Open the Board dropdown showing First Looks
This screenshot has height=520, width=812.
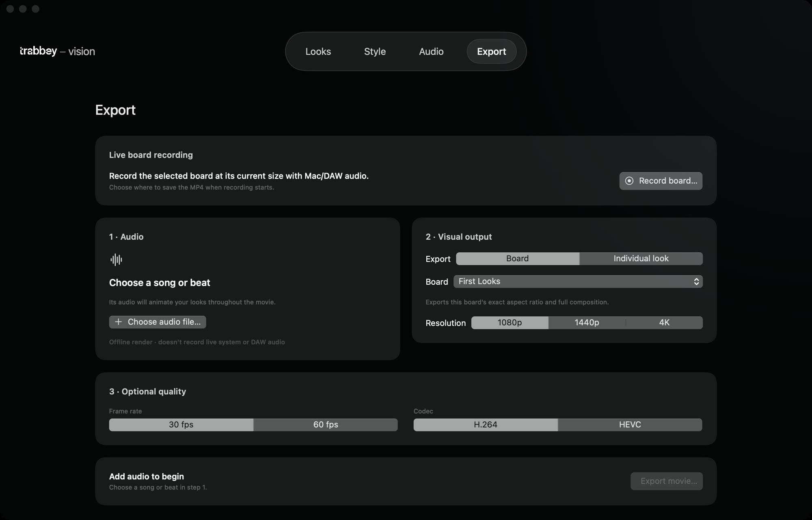pyautogui.click(x=578, y=281)
